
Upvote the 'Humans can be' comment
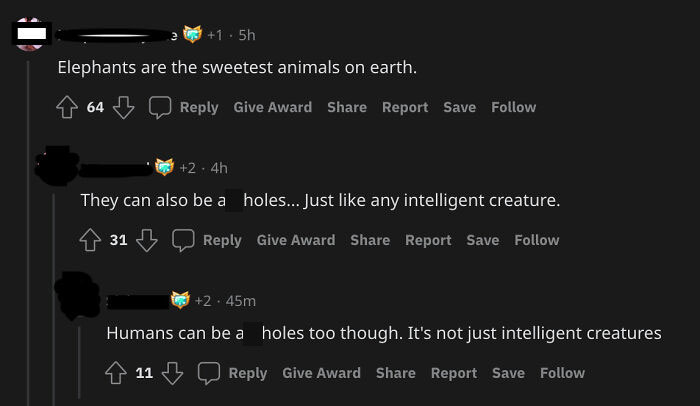(x=116, y=373)
